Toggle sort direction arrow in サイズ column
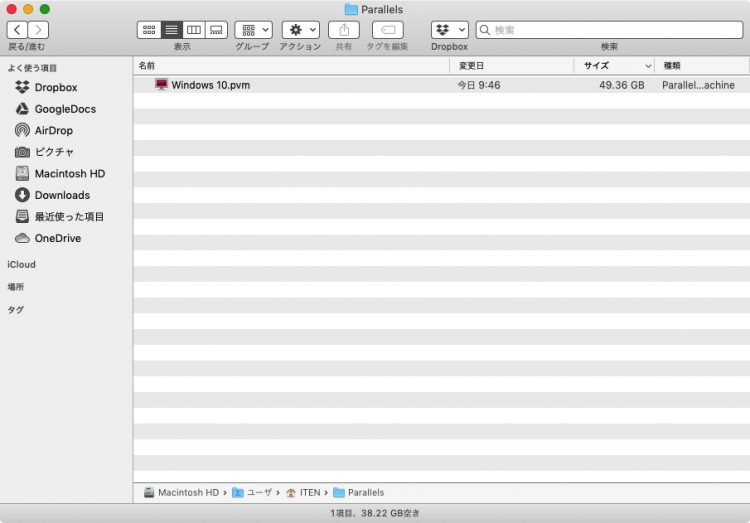750x523 pixels. tap(648, 66)
